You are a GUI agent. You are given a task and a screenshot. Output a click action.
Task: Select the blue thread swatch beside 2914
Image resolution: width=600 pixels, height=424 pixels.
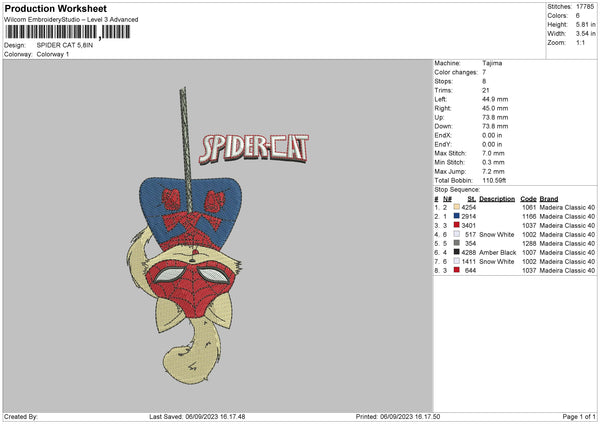(455, 216)
